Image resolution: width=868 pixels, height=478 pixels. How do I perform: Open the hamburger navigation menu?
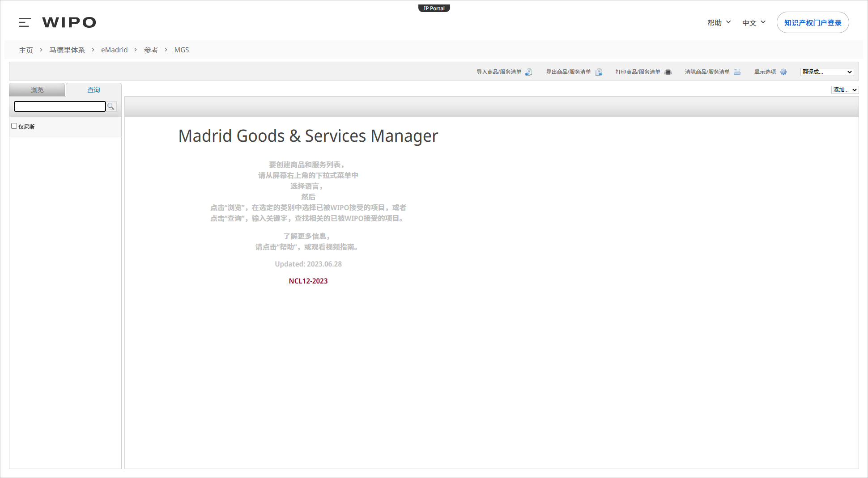(25, 22)
